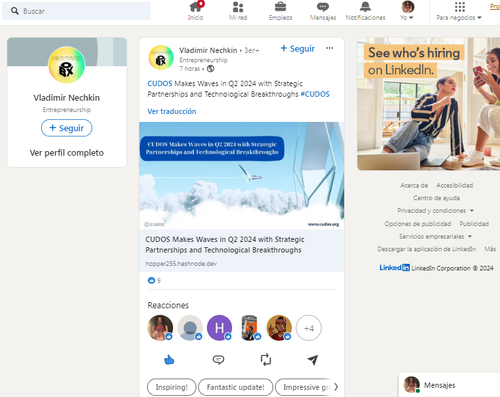Open Descargar la aplicación de LinkedIn link

point(427,249)
